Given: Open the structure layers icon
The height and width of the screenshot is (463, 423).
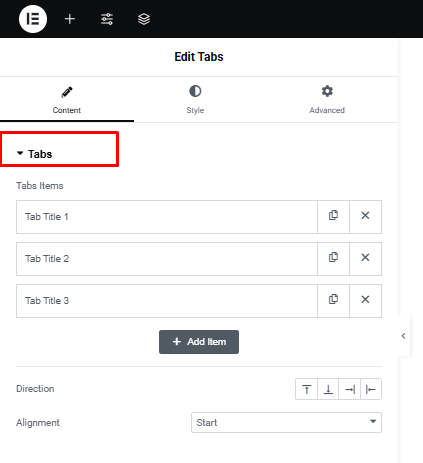Looking at the screenshot, I should pos(144,19).
